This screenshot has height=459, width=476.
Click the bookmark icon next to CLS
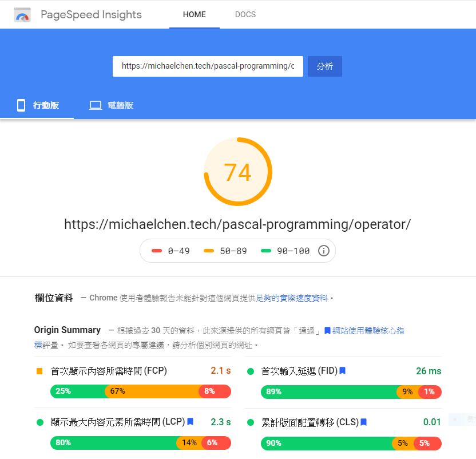coord(364,422)
